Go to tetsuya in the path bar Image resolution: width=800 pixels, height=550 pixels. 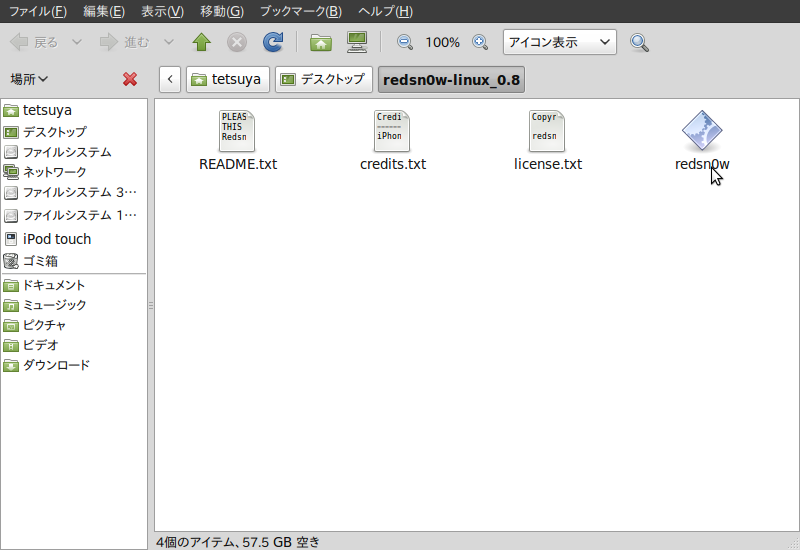[x=228, y=80]
